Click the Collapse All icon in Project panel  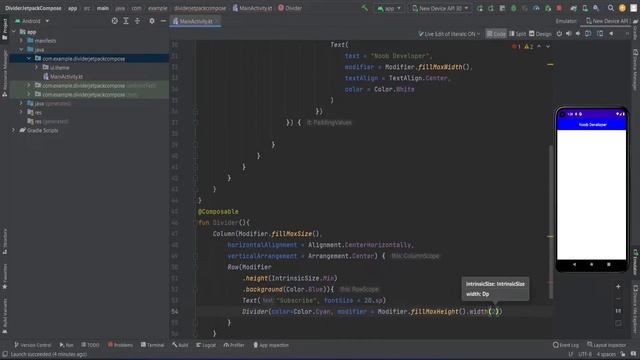[x=137, y=21]
